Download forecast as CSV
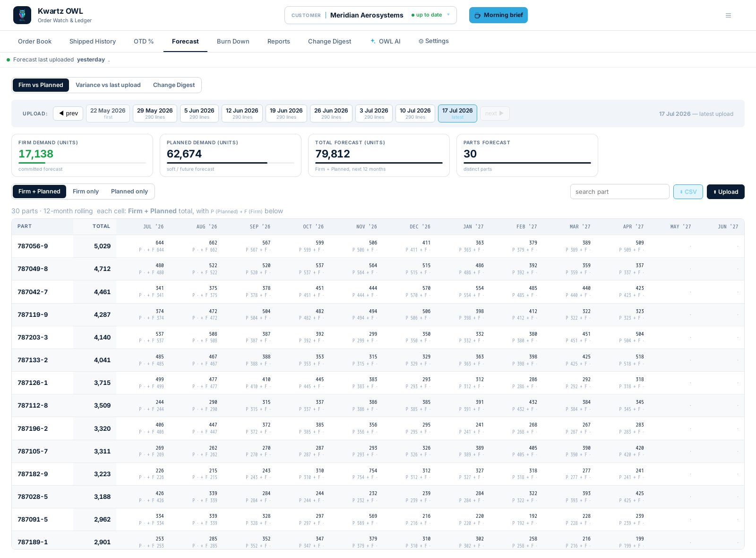The height and width of the screenshot is (558, 756). [x=688, y=192]
